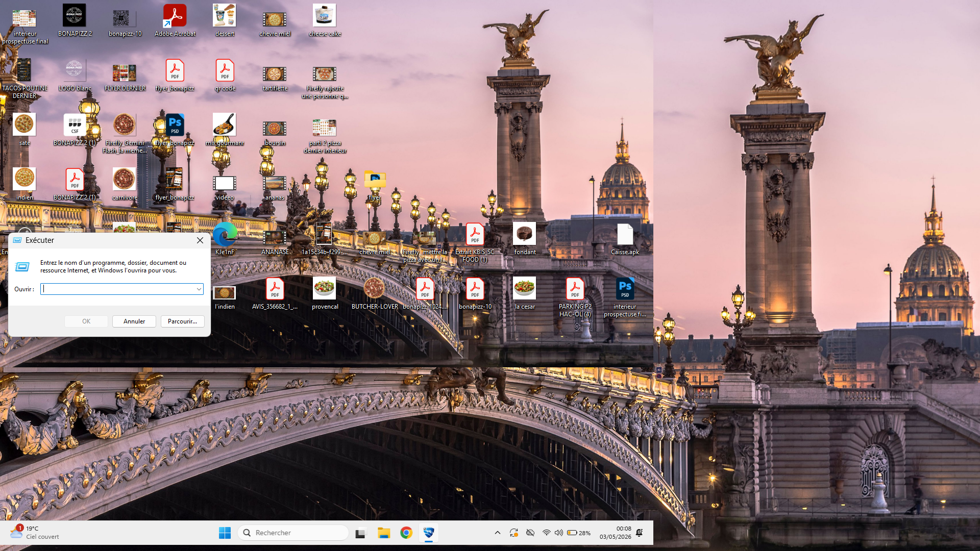Image resolution: width=980 pixels, height=551 pixels.
Task: Select the cheese cake desktop icon
Action: (x=325, y=20)
